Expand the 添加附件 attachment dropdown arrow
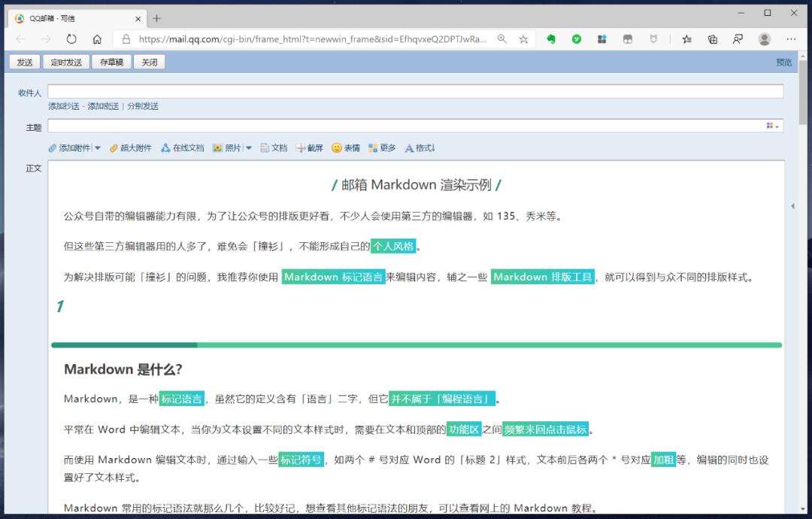The image size is (812, 519). point(98,147)
